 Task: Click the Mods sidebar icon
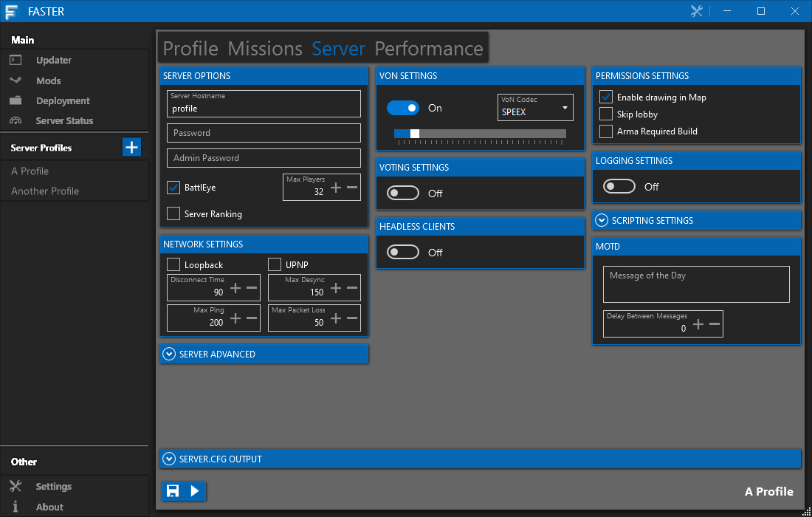pyautogui.click(x=16, y=81)
